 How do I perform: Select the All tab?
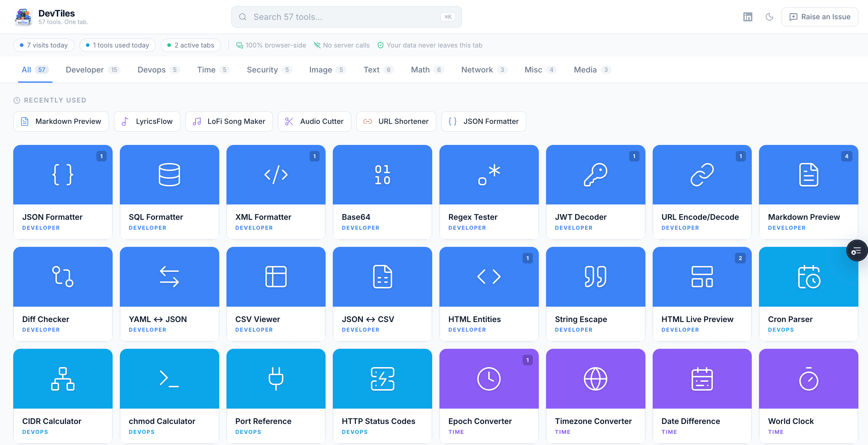click(x=35, y=70)
